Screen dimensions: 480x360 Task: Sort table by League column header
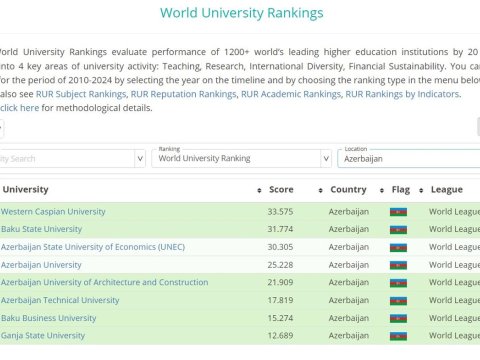point(447,190)
